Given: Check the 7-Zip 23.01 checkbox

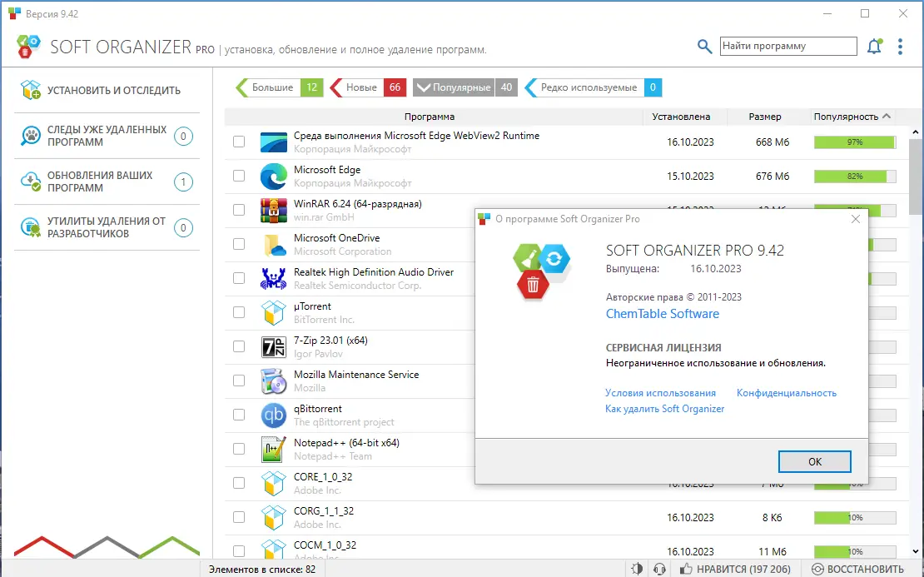Looking at the screenshot, I should coord(239,346).
